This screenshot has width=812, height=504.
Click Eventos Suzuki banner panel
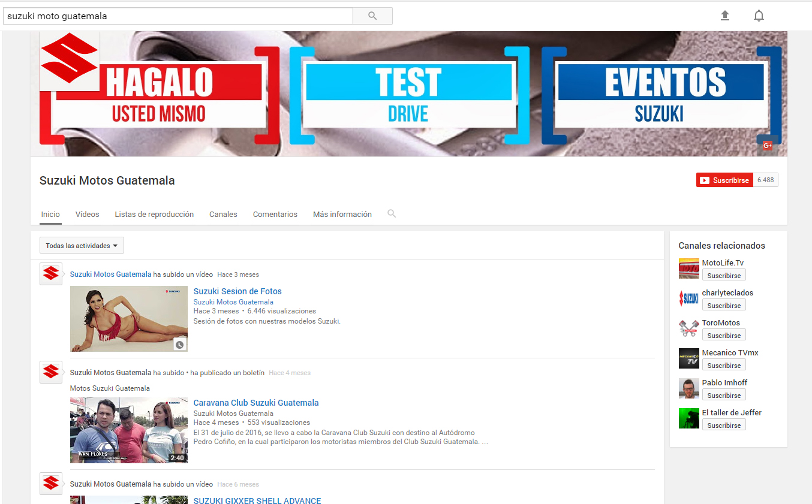point(661,96)
